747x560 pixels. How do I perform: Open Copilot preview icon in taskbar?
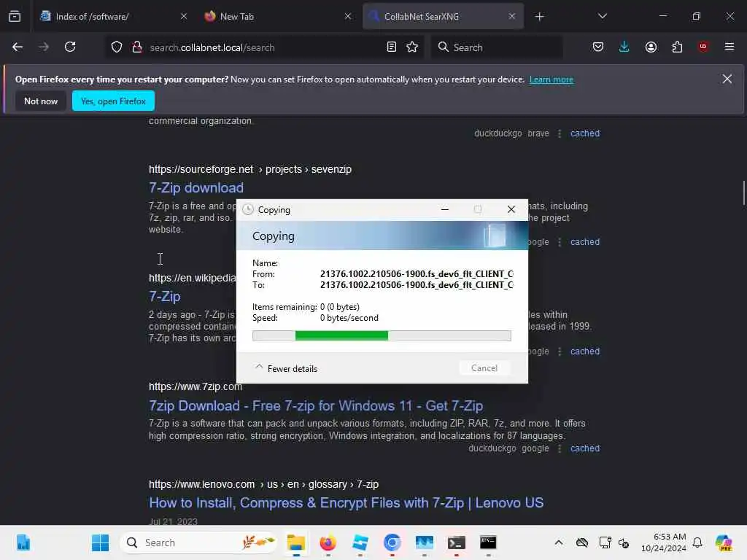[724, 542]
